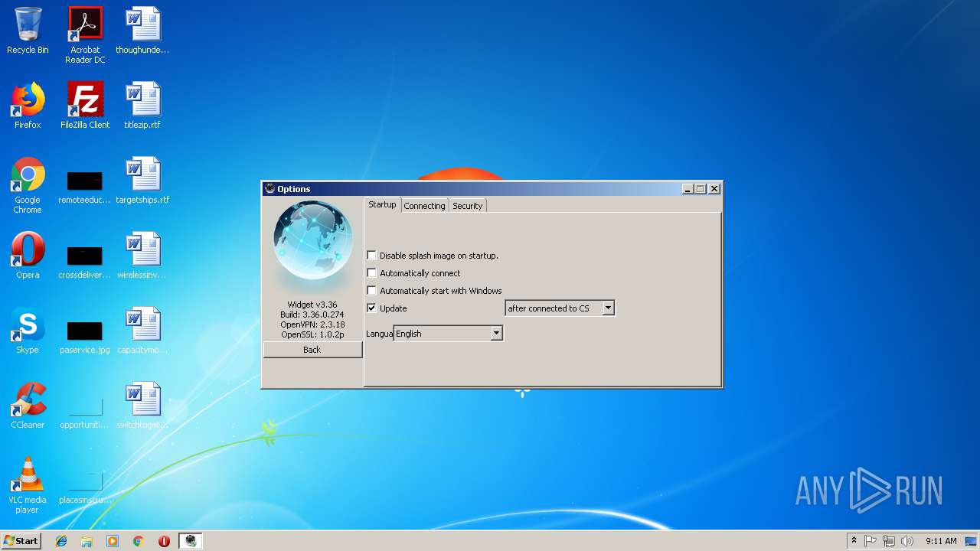Launch Acrobat Reader DC shortcut
Viewport: 980px width, 551px height.
pyautogui.click(x=85, y=35)
